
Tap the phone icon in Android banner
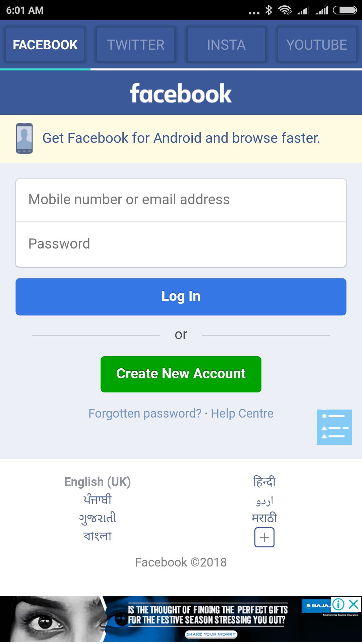[24, 138]
